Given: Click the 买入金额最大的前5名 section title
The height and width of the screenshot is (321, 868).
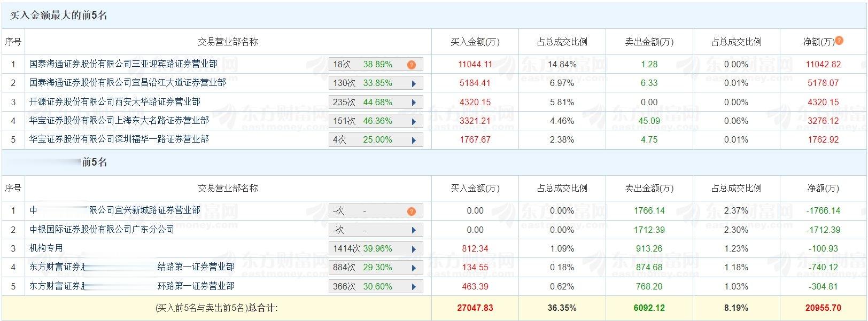Looking at the screenshot, I should coord(59,15).
